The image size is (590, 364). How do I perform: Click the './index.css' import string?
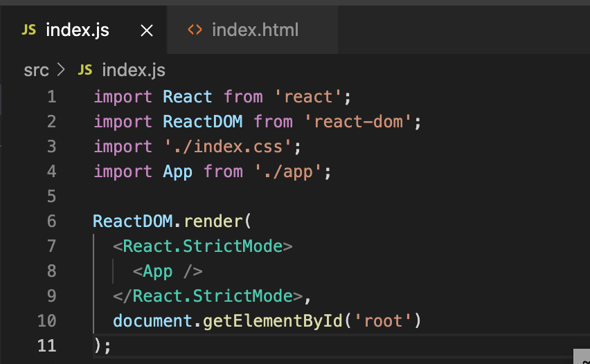(227, 147)
